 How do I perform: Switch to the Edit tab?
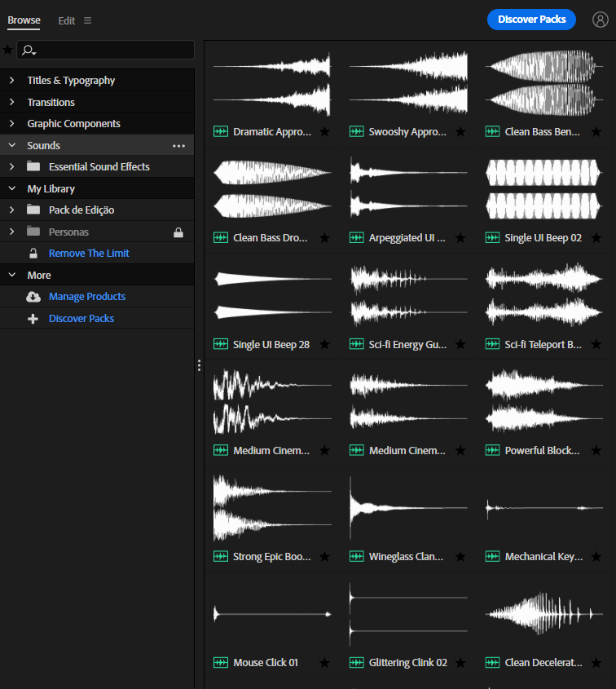pos(67,20)
